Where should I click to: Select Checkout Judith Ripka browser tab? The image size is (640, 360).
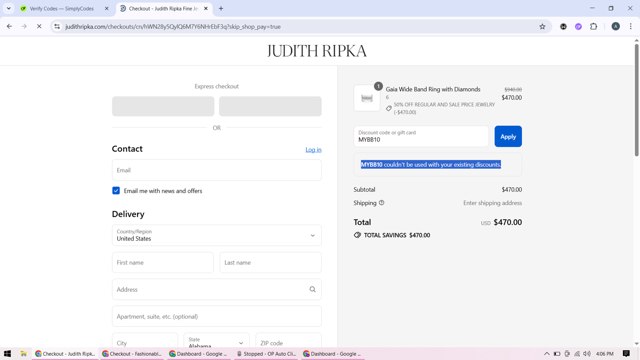[163, 8]
